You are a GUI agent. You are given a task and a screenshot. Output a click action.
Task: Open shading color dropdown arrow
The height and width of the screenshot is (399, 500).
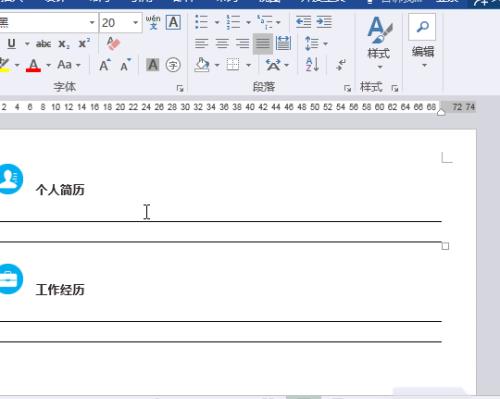point(217,65)
